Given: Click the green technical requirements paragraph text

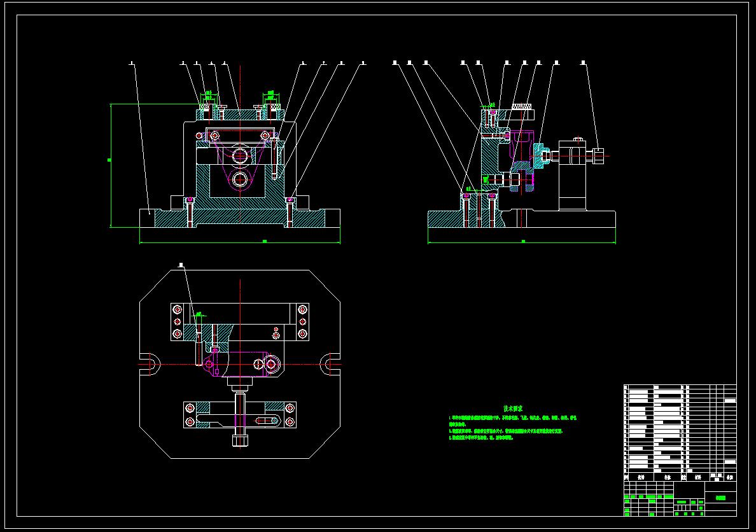Looking at the screenshot, I should pyautogui.click(x=512, y=428).
